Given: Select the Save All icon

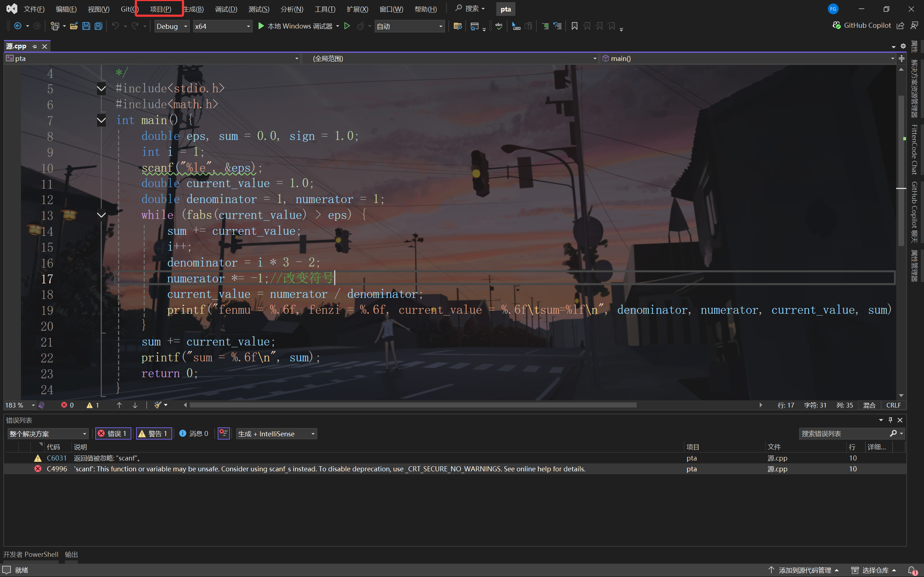Looking at the screenshot, I should (x=98, y=26).
